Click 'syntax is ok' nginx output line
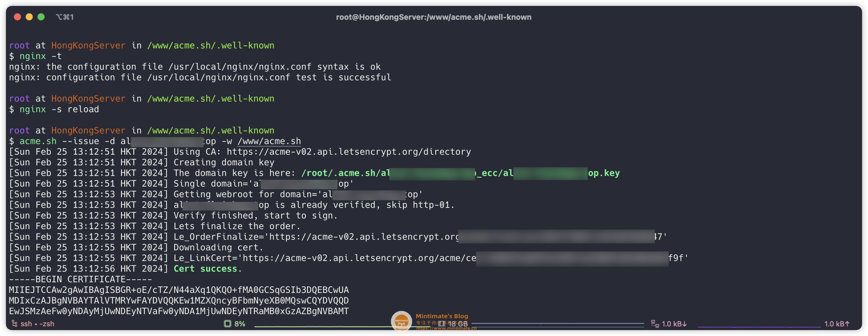 click(x=195, y=67)
